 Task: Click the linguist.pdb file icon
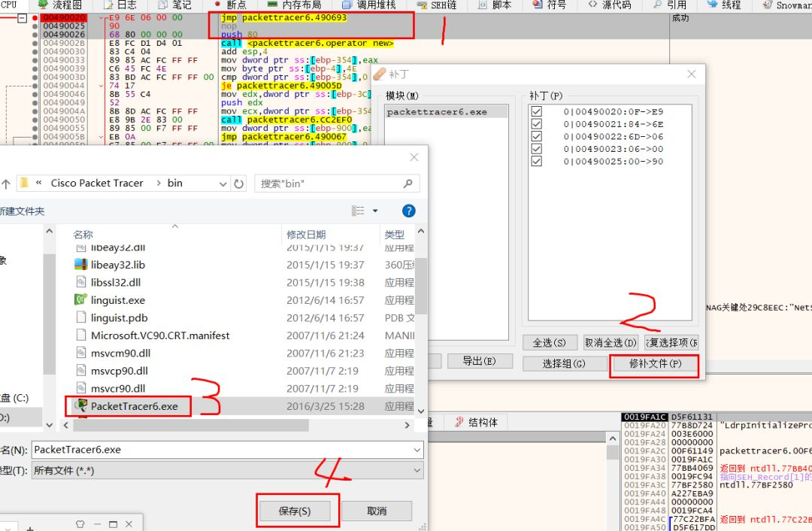coord(80,317)
